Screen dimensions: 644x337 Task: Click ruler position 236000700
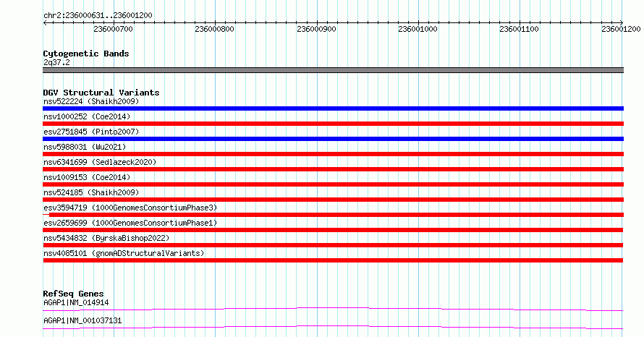click(114, 29)
